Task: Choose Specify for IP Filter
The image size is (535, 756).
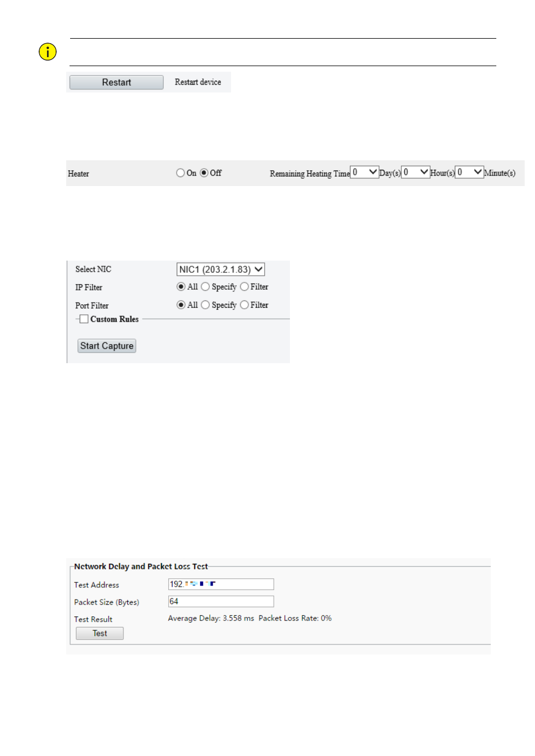Action: click(205, 287)
